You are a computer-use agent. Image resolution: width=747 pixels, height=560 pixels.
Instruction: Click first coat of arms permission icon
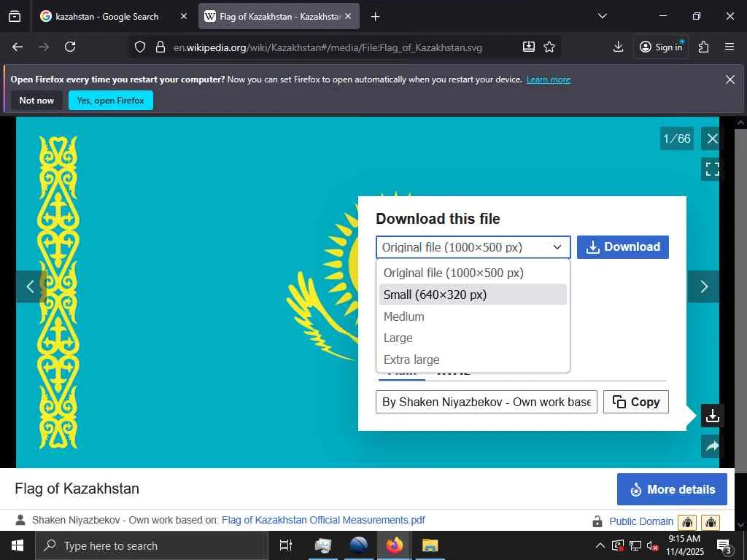point(687,522)
